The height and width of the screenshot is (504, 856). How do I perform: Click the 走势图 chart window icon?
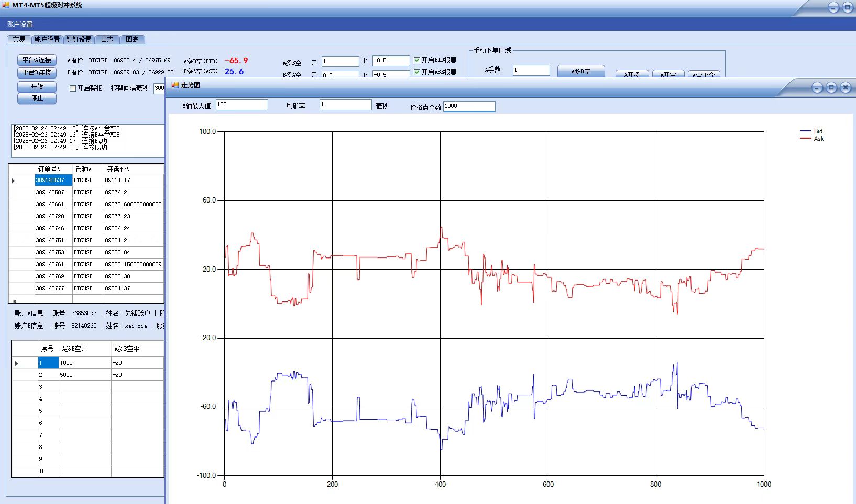click(175, 85)
